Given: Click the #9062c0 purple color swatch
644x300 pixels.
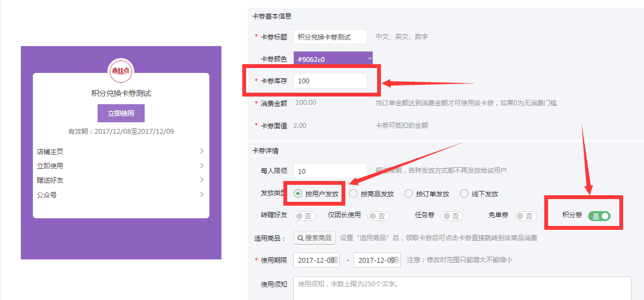Looking at the screenshot, I should click(x=329, y=59).
